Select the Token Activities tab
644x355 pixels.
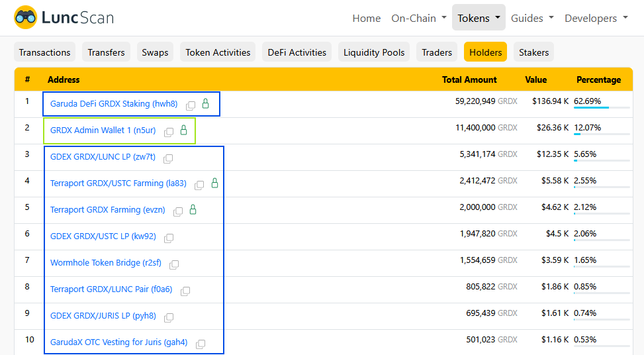[x=218, y=52]
